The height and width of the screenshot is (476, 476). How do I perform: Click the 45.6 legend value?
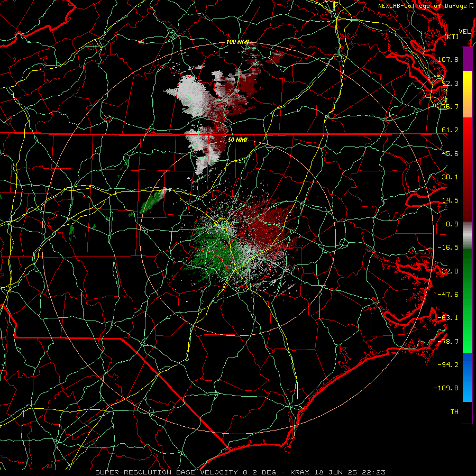pyautogui.click(x=450, y=153)
